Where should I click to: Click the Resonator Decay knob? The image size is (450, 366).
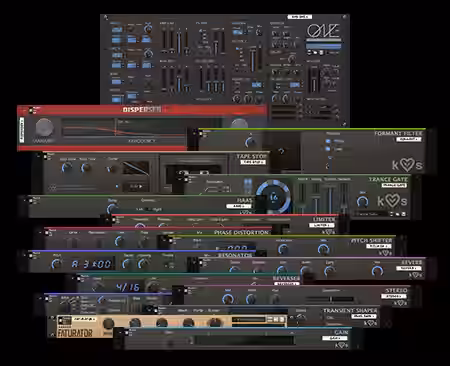(x=127, y=264)
